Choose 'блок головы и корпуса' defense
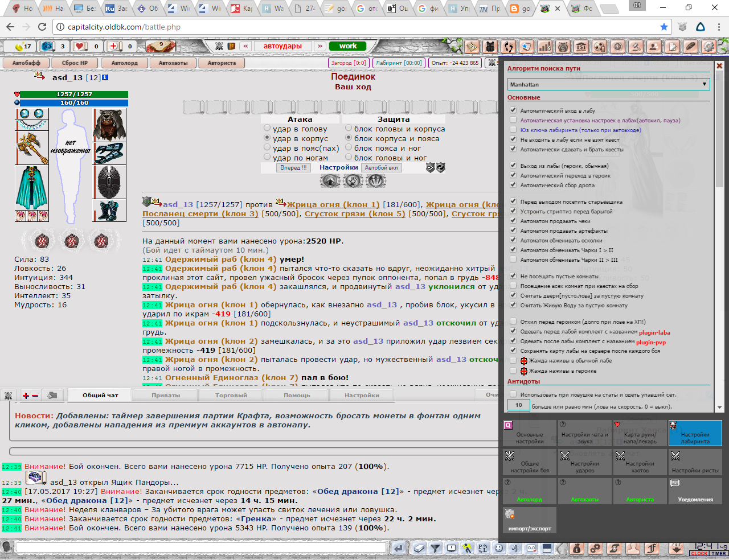This screenshot has width=729, height=560. coord(349,129)
